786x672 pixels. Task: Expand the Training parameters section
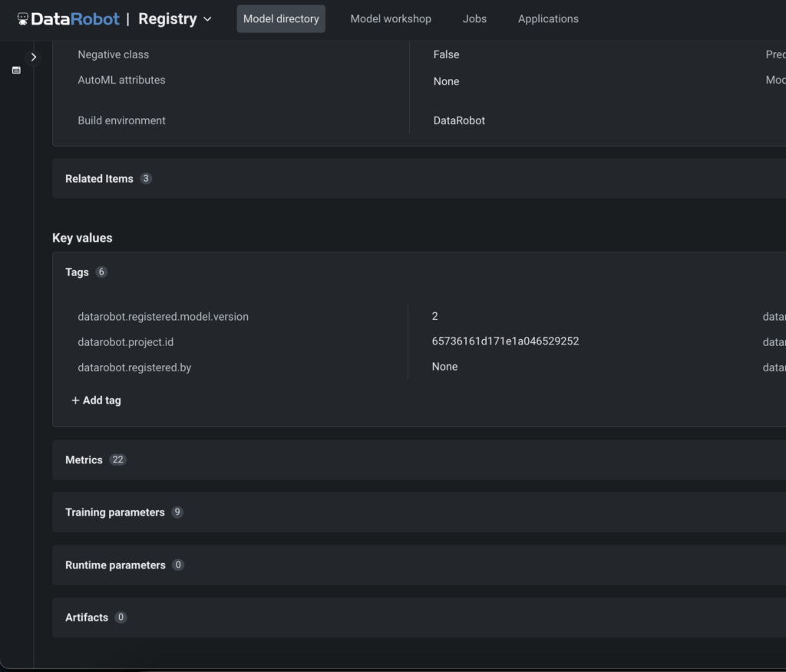pyautogui.click(x=419, y=512)
